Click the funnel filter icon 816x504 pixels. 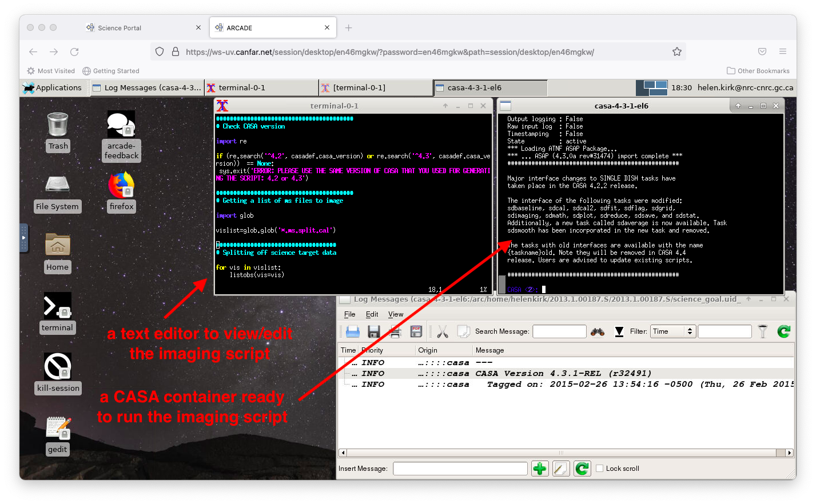tap(763, 331)
